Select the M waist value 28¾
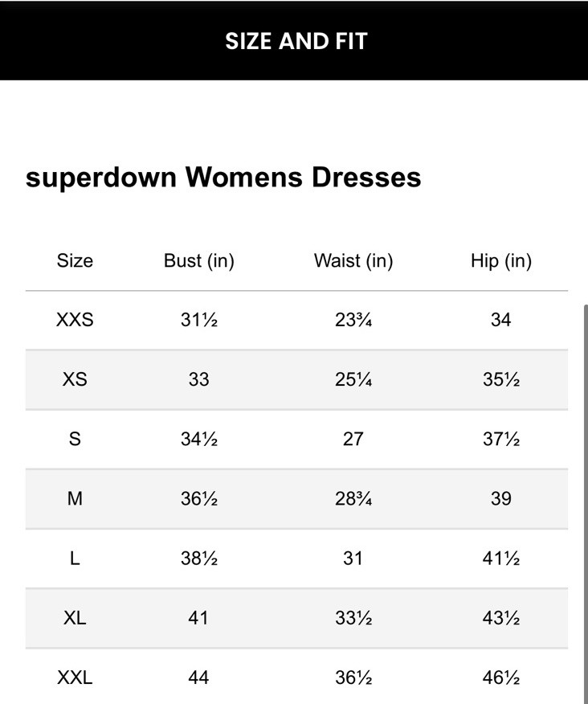 (x=353, y=498)
